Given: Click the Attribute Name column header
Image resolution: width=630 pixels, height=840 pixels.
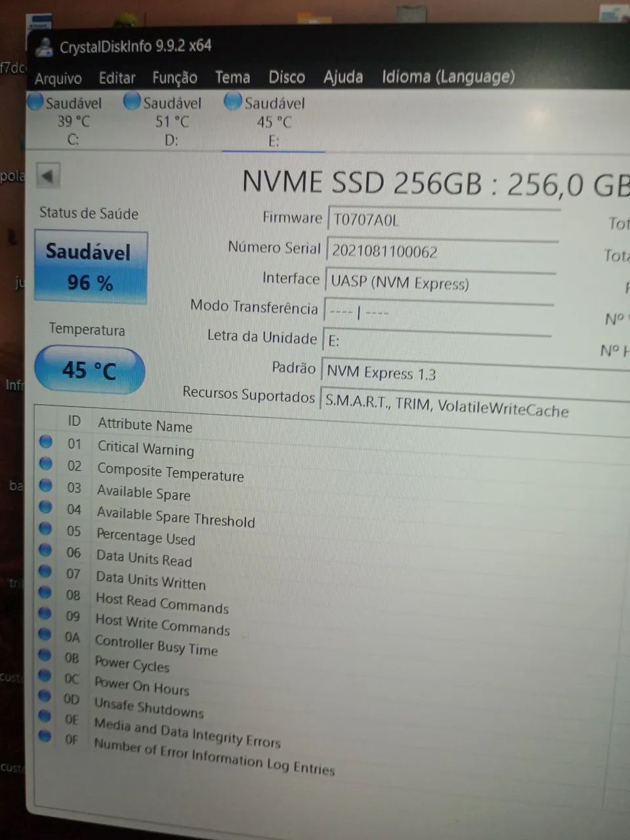Looking at the screenshot, I should click(145, 425).
